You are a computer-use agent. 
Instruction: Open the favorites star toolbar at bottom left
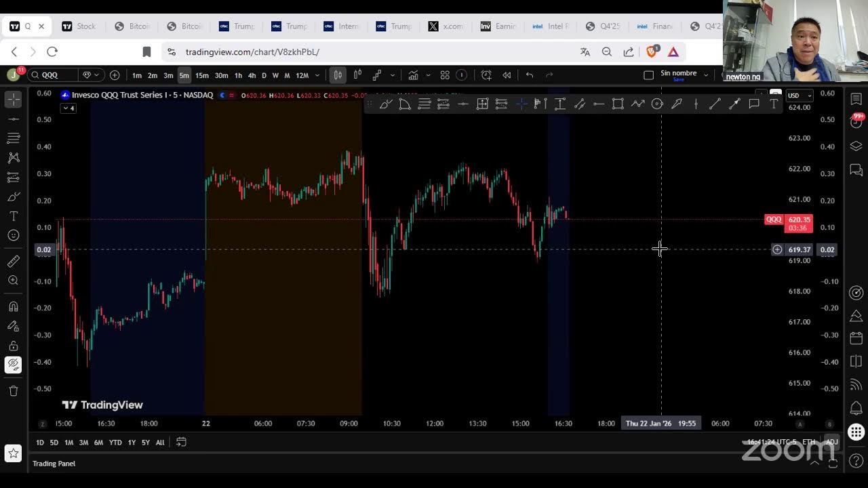(14, 453)
